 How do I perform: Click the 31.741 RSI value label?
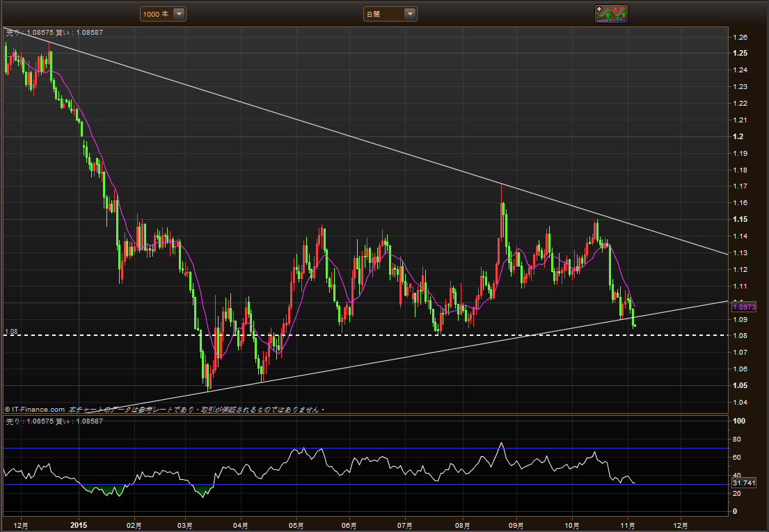point(744,483)
